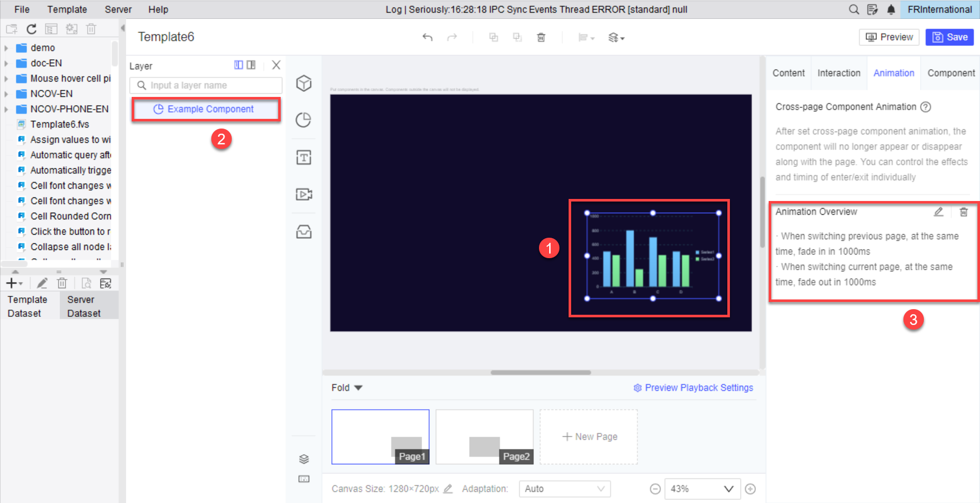
Task: Edit the Animation Overview with pencil icon
Action: point(939,212)
